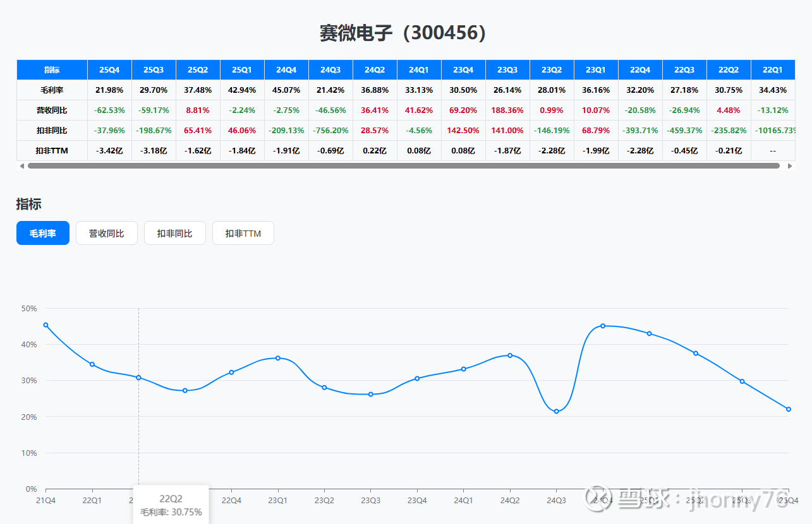Switch to the 毛利率 indicator tab
Image resolution: width=812 pixels, height=524 pixels.
tap(43, 233)
